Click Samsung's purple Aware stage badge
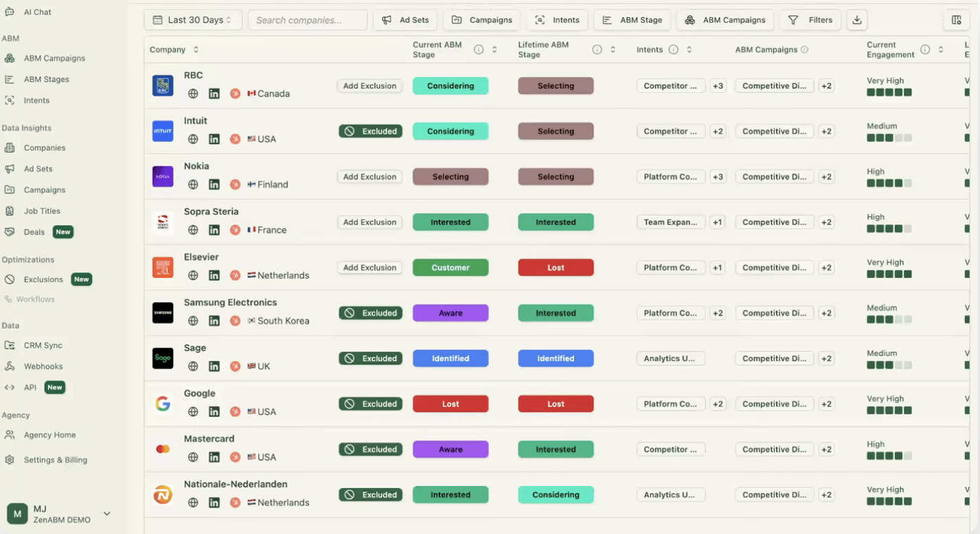Screen dimensions: 980x534 tap(451, 313)
